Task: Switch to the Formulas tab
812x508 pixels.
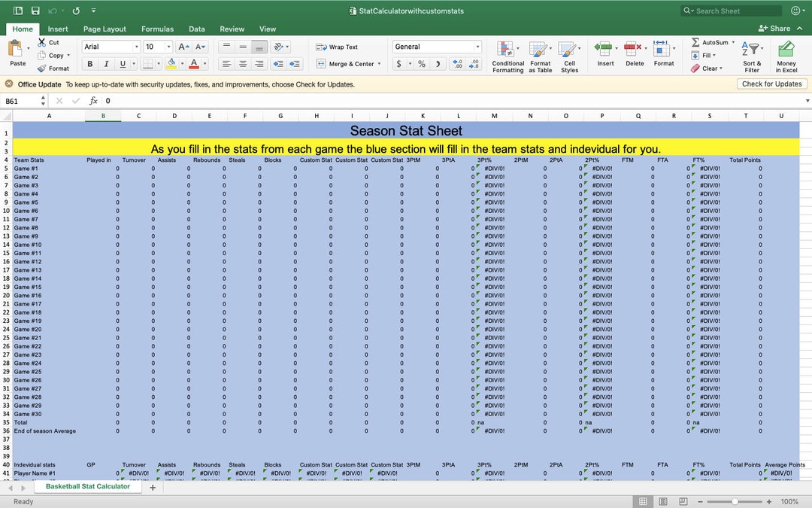Action: pyautogui.click(x=157, y=29)
